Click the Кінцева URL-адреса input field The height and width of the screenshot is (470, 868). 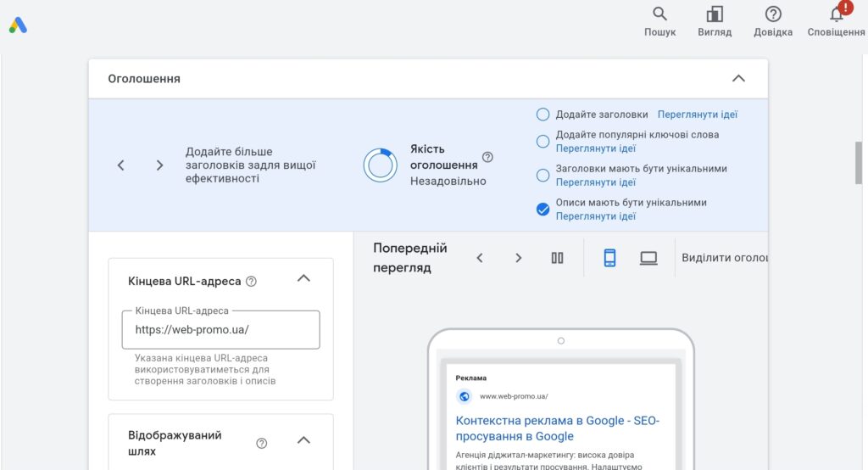click(x=221, y=330)
